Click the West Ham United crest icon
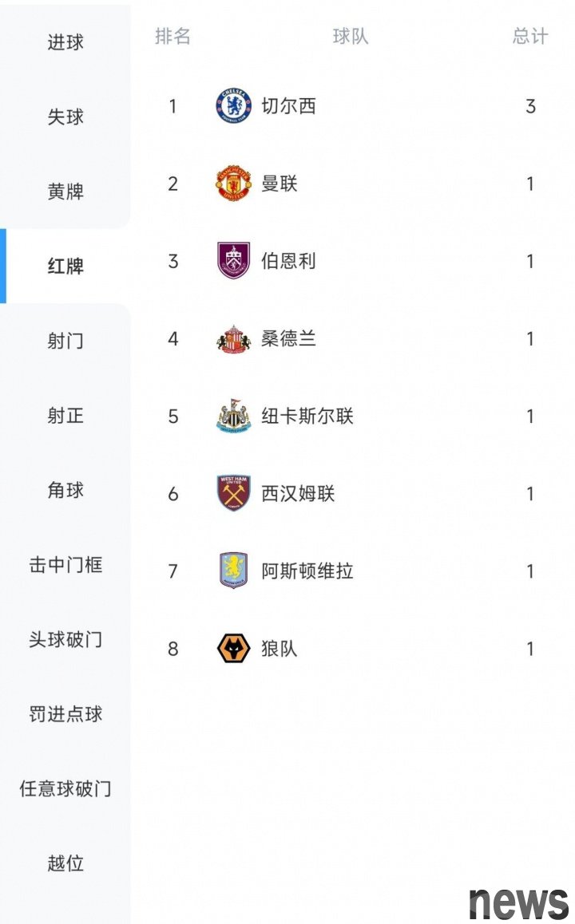 pos(233,493)
